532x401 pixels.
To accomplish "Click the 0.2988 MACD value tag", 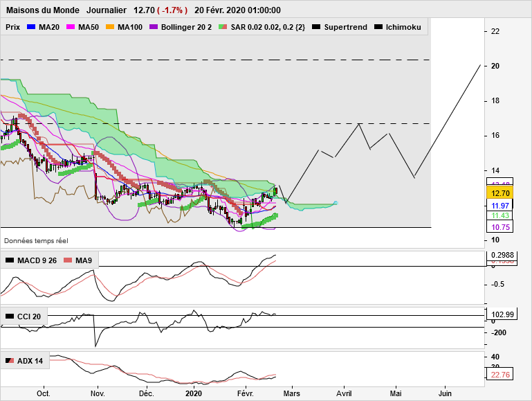I will [x=502, y=255].
